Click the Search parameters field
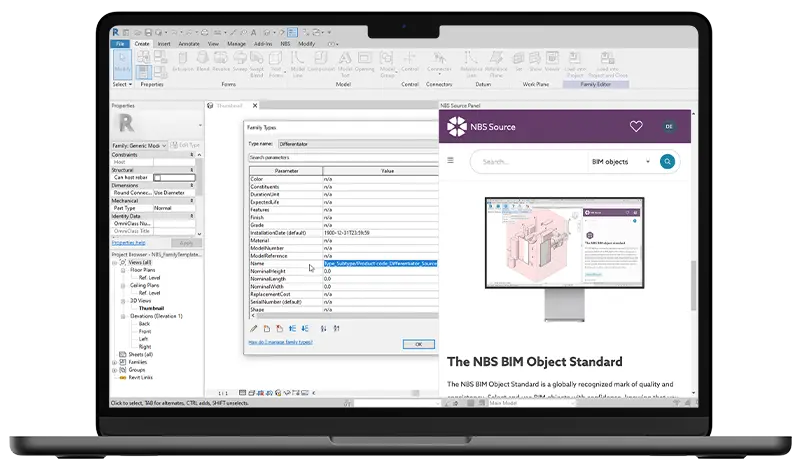800x471 pixels. pos(343,158)
